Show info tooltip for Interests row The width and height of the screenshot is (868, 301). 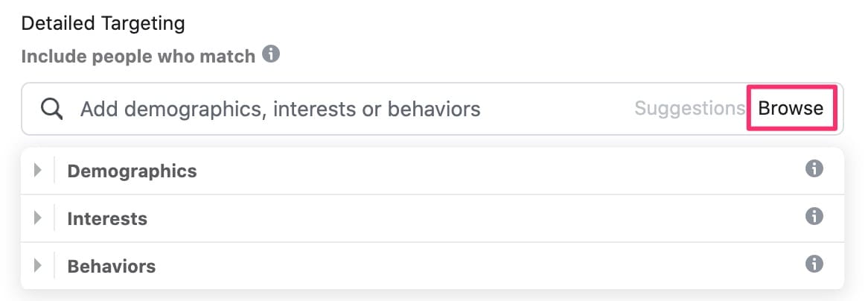(x=814, y=216)
